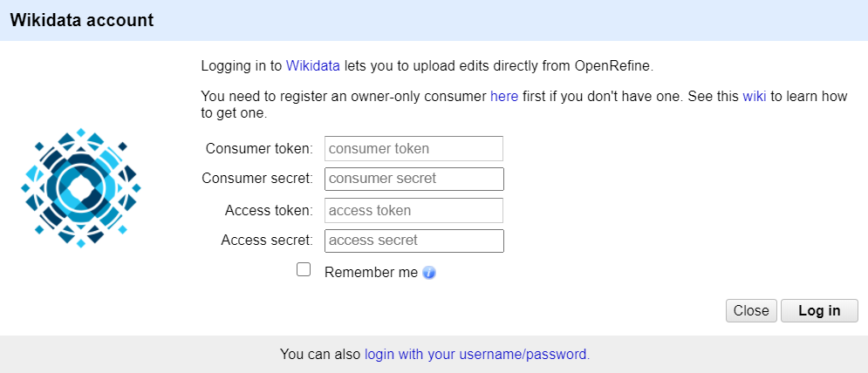The image size is (868, 373).
Task: Switch to login with your username/password
Action: point(477,354)
